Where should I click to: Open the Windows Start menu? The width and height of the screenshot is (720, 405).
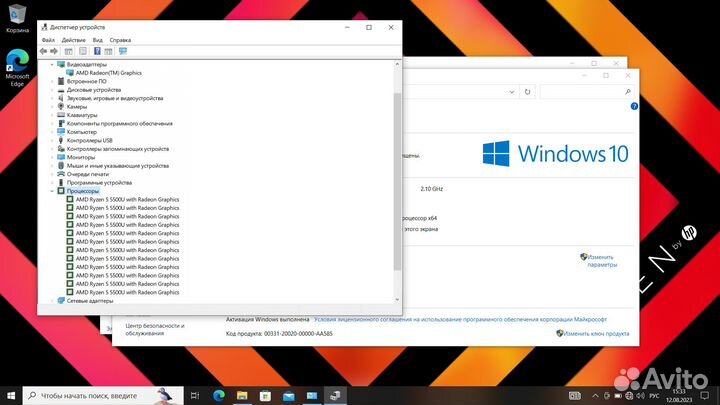click(x=11, y=395)
